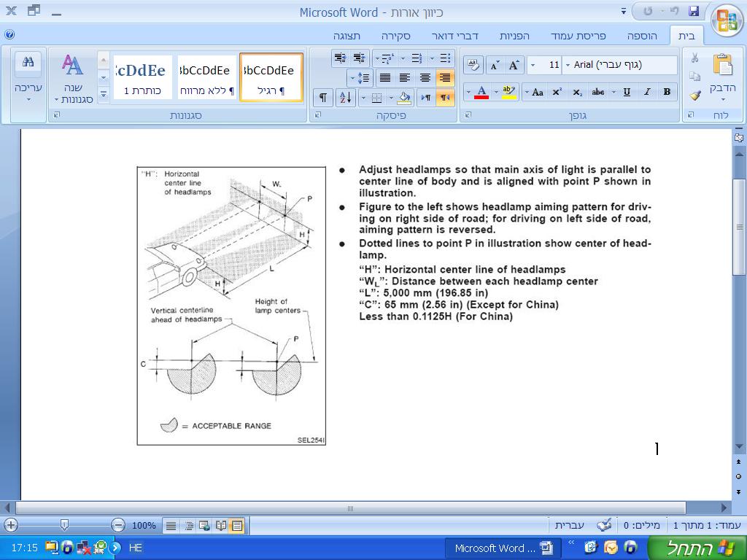Screen dimensions: 747x560
Task: Click the Clear Formatting eraser icon
Action: click(x=473, y=66)
